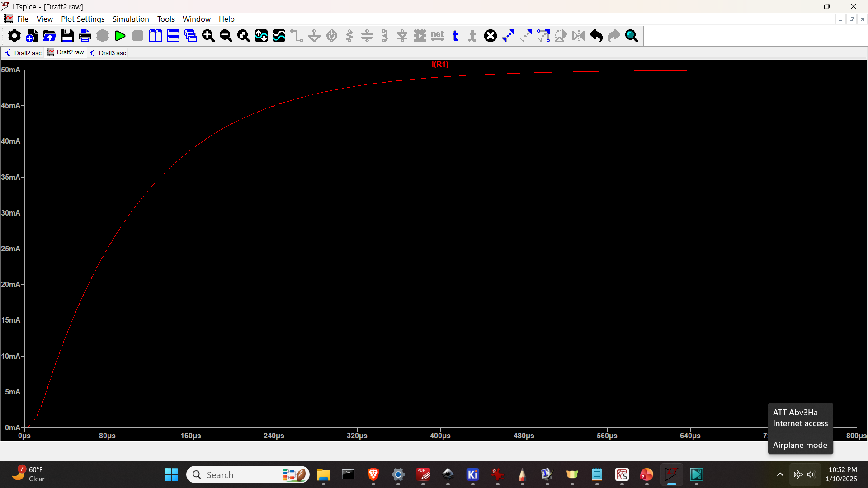Switch to the Draft3.asc tab
The height and width of the screenshot is (488, 868).
pyautogui.click(x=108, y=53)
